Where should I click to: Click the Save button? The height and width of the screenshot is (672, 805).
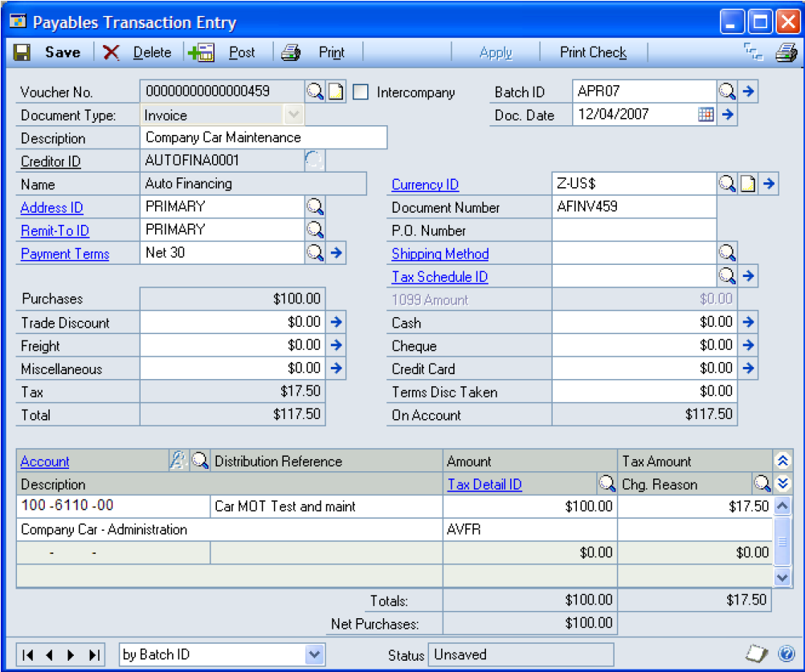pyautogui.click(x=49, y=53)
